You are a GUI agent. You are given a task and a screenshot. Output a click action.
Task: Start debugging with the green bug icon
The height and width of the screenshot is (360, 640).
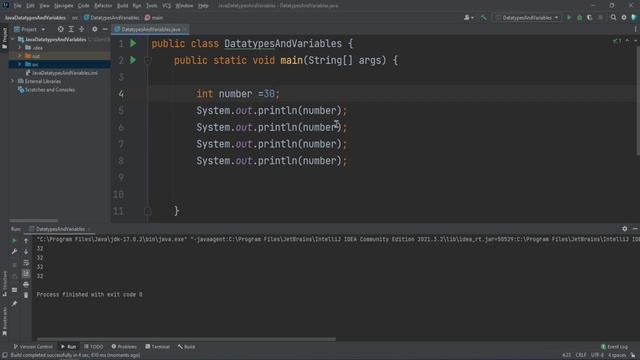tap(579, 18)
